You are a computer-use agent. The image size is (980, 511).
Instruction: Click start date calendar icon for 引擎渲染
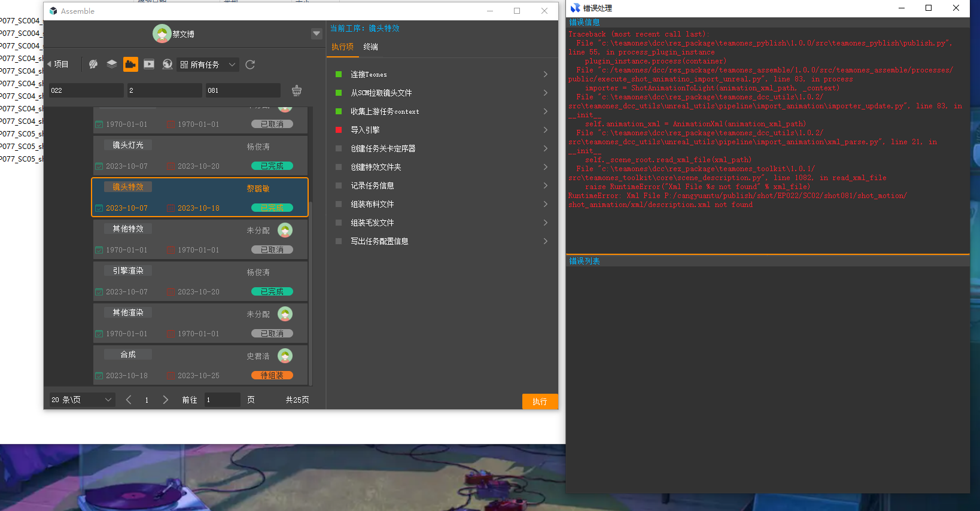(99, 292)
